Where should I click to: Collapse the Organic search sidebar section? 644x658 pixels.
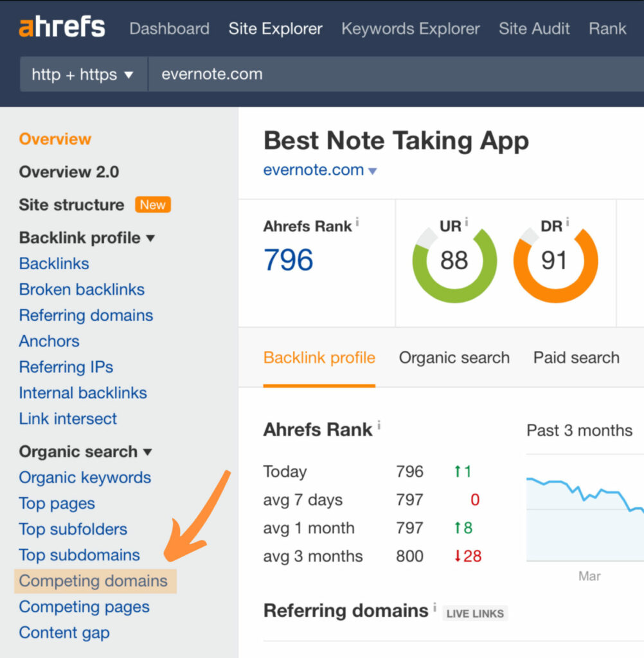[x=148, y=452]
